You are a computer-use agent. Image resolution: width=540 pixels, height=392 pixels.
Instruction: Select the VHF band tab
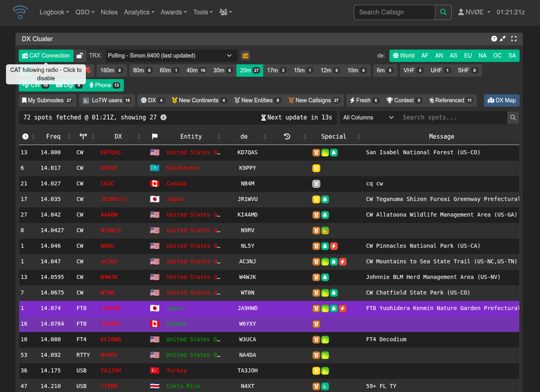click(x=413, y=70)
